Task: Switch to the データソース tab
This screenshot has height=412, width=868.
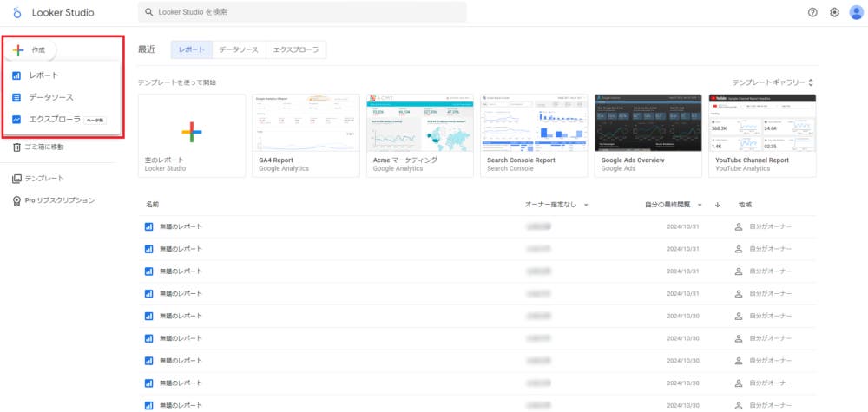Action: pos(239,50)
